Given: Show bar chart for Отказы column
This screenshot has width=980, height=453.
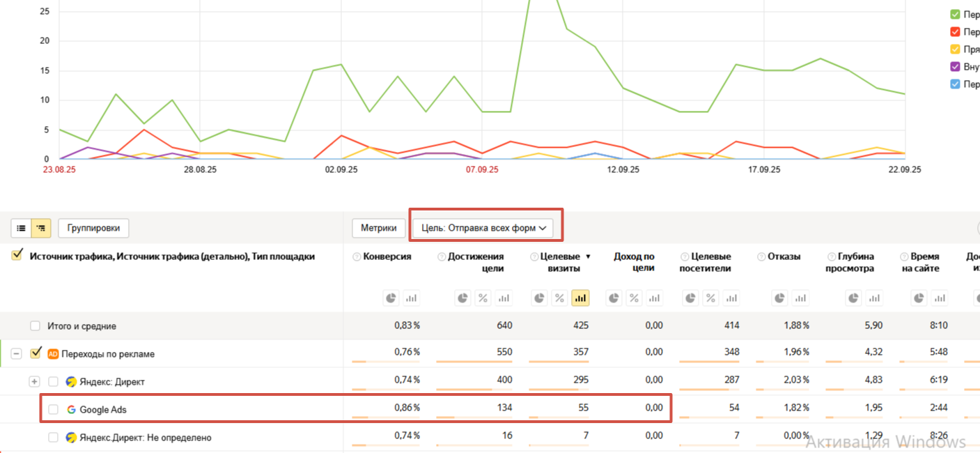Looking at the screenshot, I should pos(801,298).
